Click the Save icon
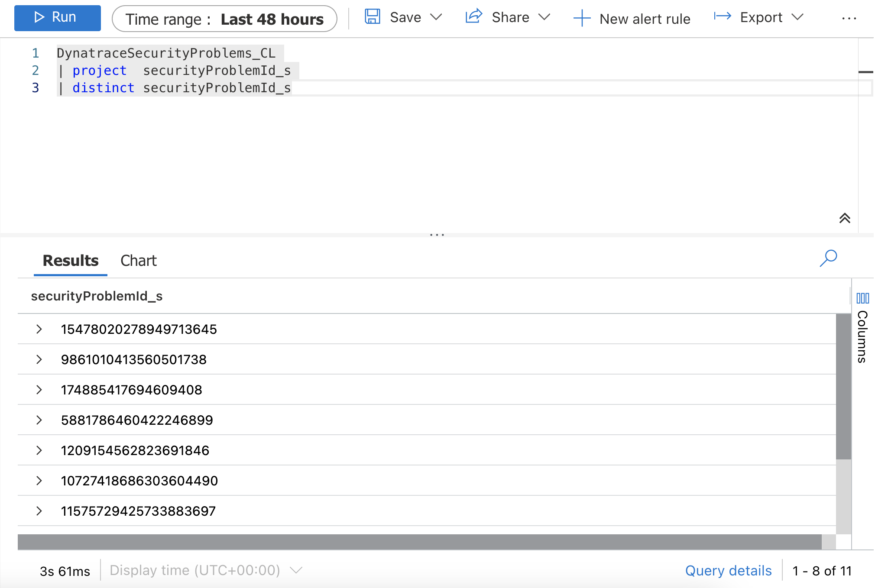The height and width of the screenshot is (588, 888). click(x=373, y=17)
